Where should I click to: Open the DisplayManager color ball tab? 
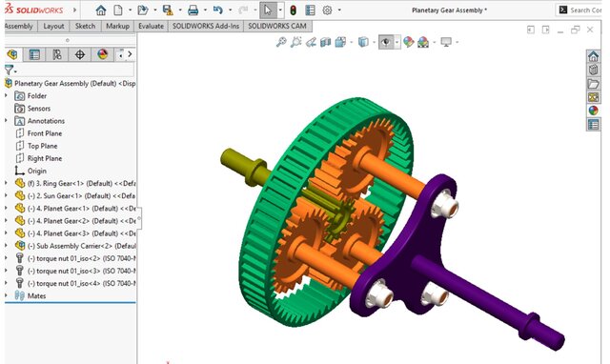click(x=102, y=54)
